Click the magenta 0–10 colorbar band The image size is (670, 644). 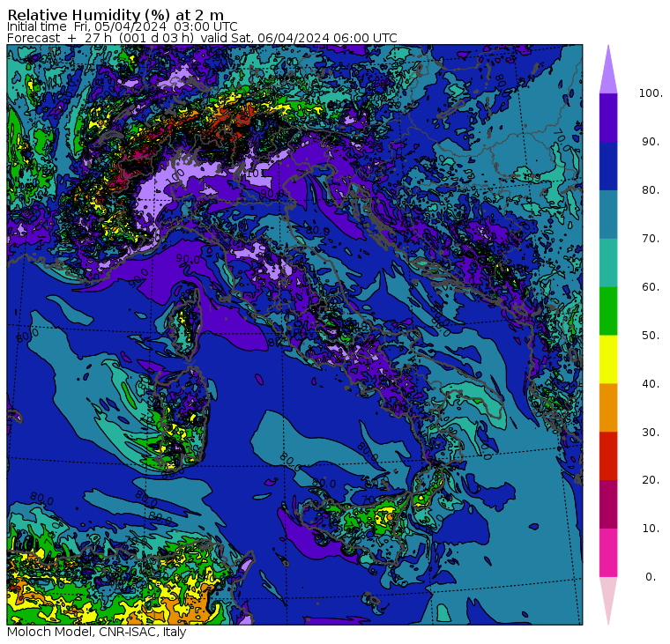click(x=608, y=552)
